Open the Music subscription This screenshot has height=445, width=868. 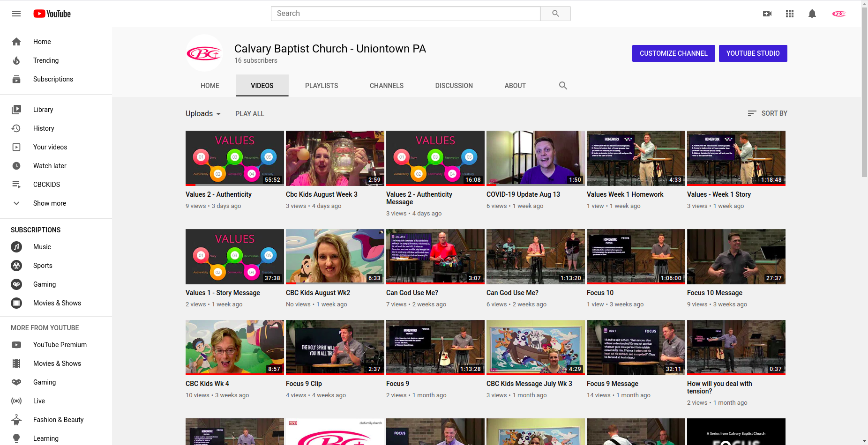(x=56, y=247)
